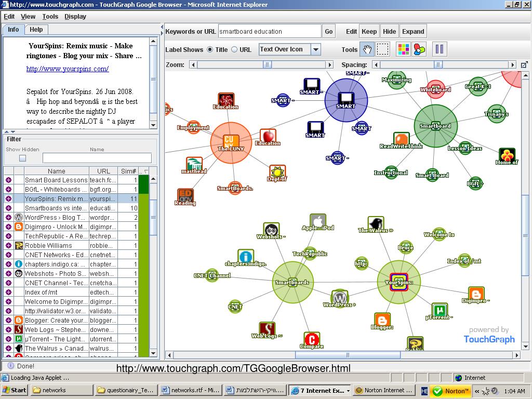Open the yourspins.com link
The height and width of the screenshot is (399, 532).
68,69
